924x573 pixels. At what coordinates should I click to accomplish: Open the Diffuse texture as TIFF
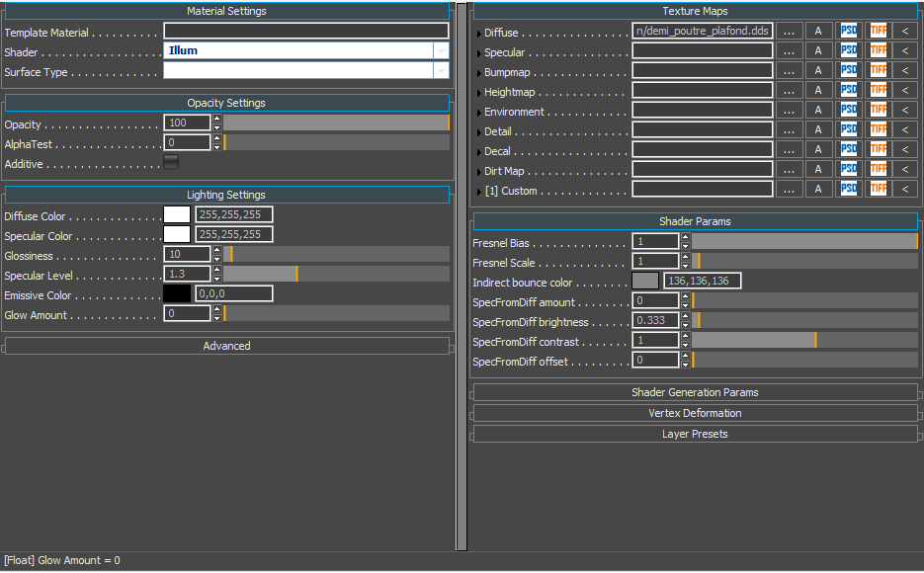click(x=878, y=31)
